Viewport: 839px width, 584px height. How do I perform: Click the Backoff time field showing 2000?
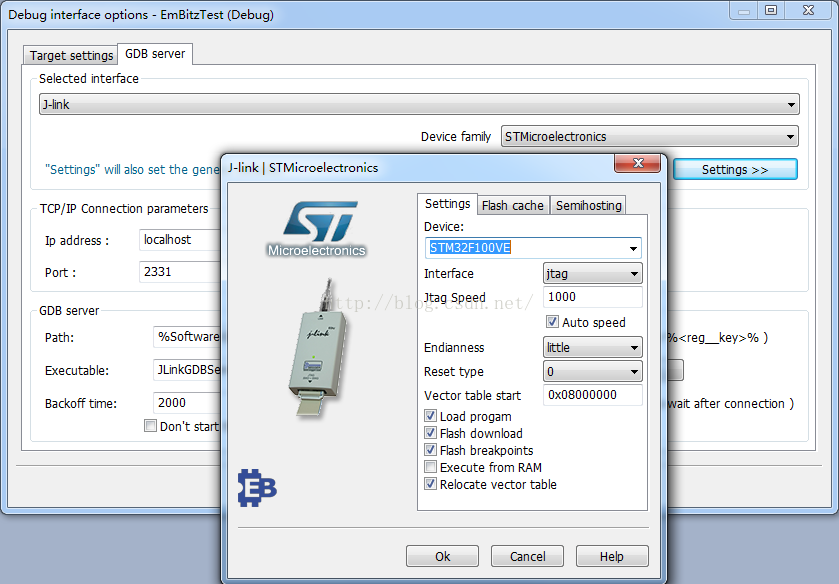coord(187,403)
